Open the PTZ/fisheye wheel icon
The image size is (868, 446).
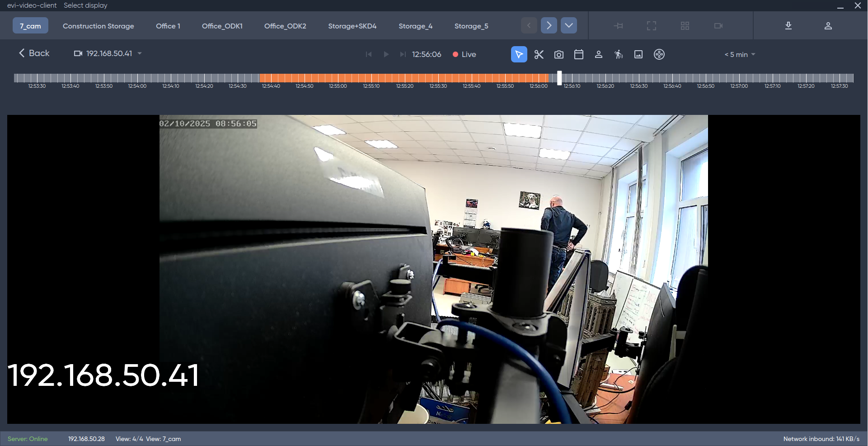659,54
